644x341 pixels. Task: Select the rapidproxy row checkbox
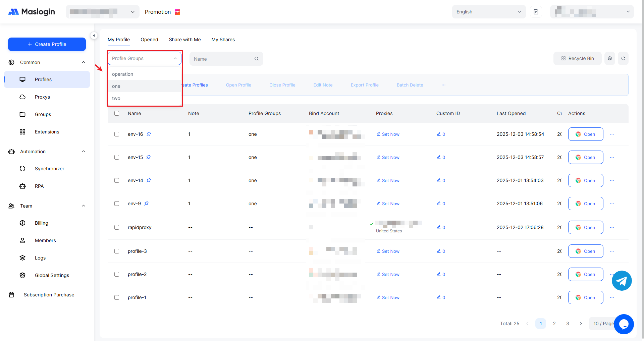(x=117, y=227)
